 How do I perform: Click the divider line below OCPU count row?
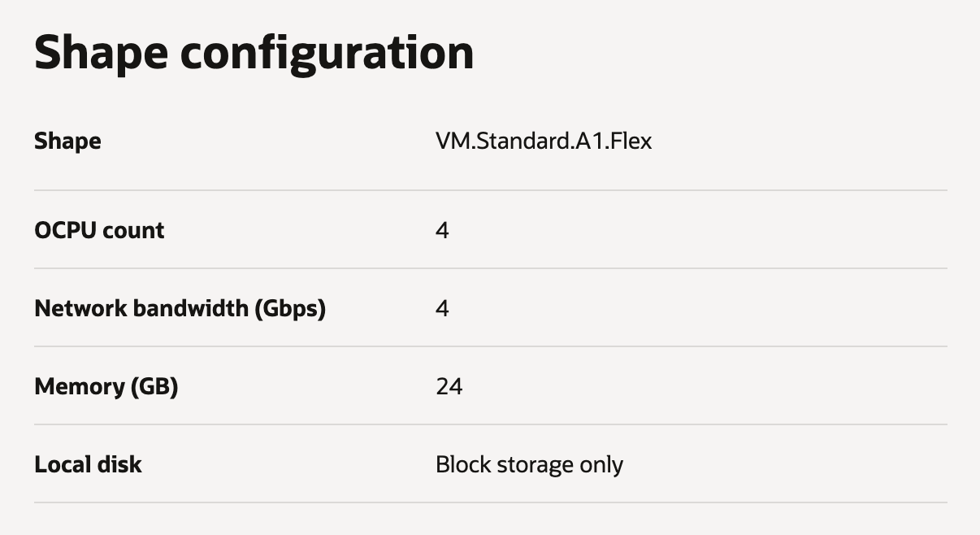[x=490, y=268]
